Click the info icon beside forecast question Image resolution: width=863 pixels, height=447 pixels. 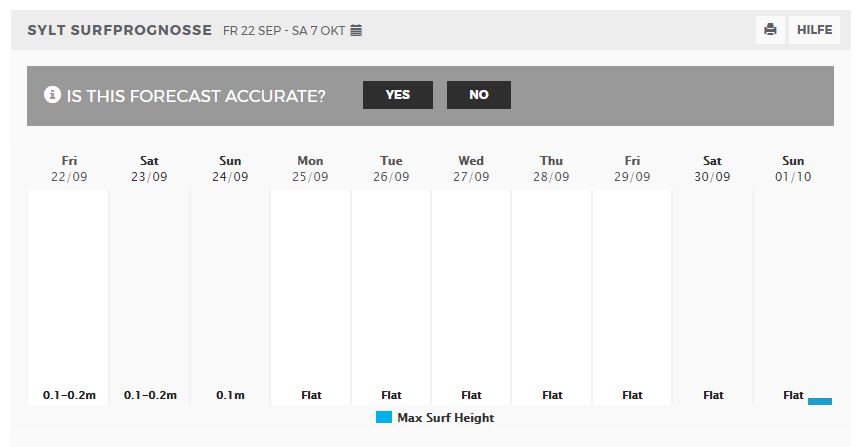(52, 95)
